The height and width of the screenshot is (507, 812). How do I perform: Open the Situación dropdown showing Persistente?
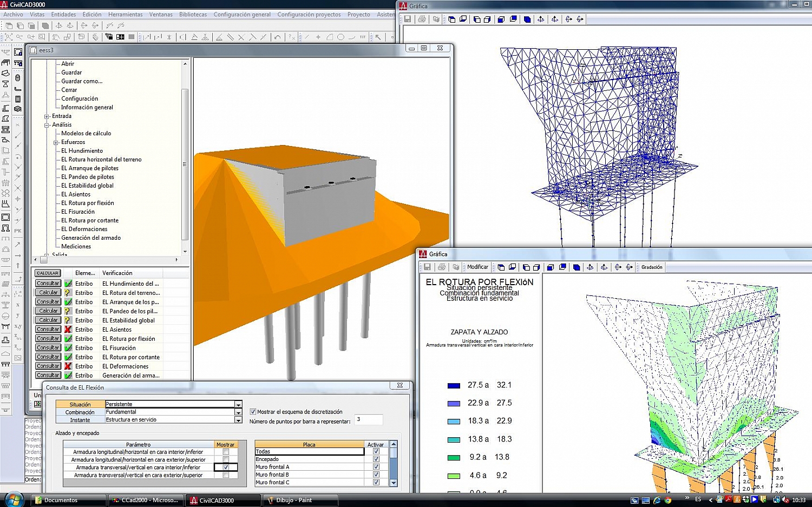pos(238,405)
